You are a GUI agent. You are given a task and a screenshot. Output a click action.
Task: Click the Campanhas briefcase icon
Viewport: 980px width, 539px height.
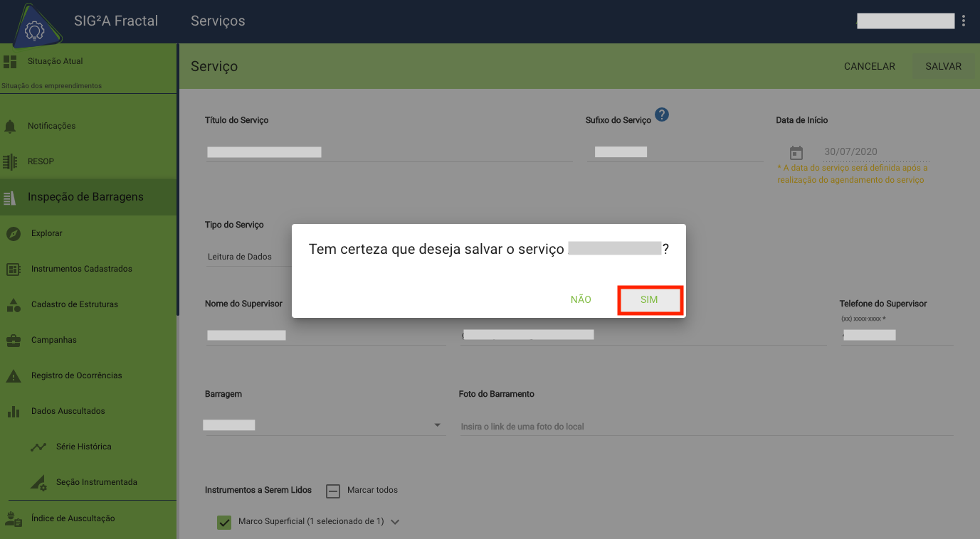14,340
